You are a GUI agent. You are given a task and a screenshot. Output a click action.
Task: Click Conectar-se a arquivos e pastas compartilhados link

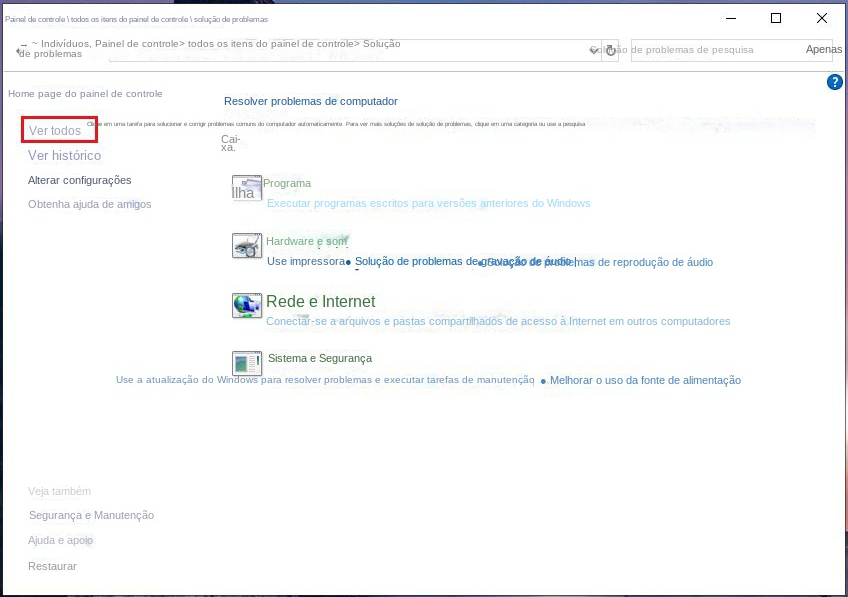(x=498, y=321)
